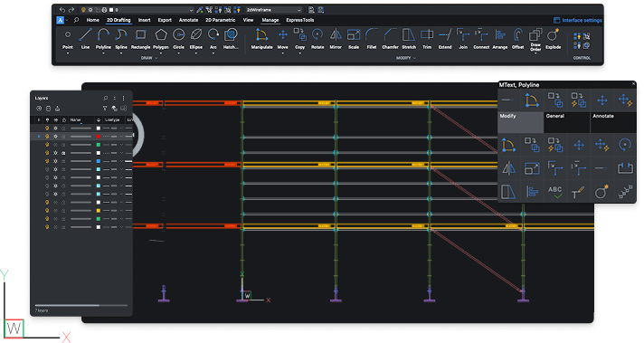Open the Insert ribbon tab
Viewport: 644px width, 343px height.
[x=144, y=20]
